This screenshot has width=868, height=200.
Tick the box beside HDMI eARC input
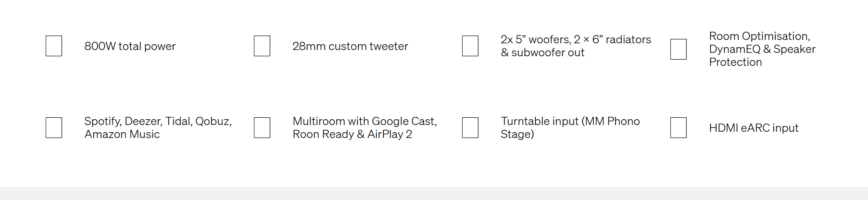(679, 128)
